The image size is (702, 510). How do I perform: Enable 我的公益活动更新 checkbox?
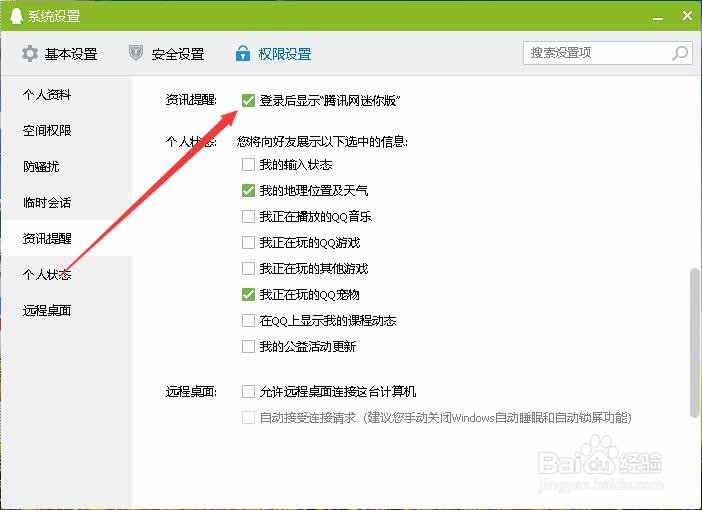tap(248, 346)
